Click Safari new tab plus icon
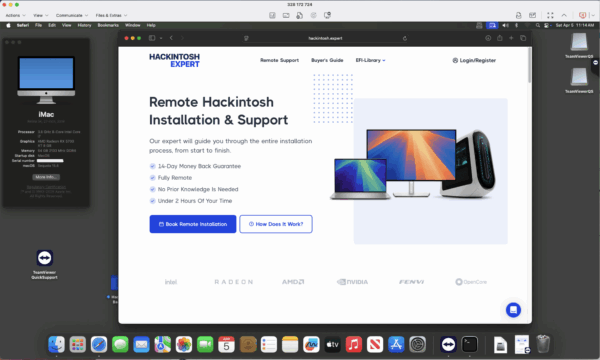The image size is (600, 360). coord(511,38)
